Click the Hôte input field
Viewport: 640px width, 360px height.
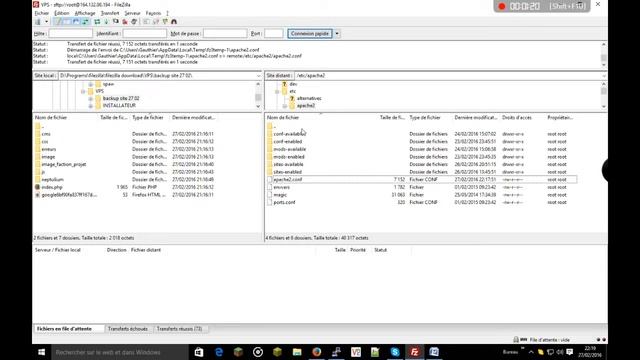[x=70, y=33]
